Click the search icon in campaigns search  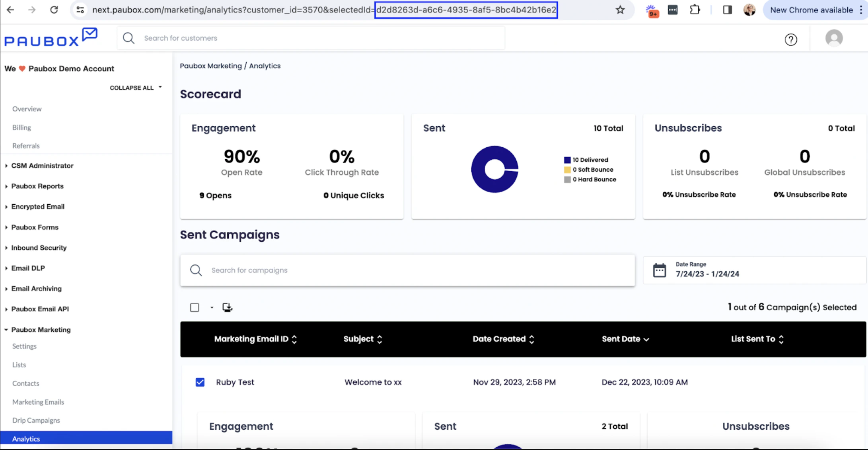[x=196, y=270]
